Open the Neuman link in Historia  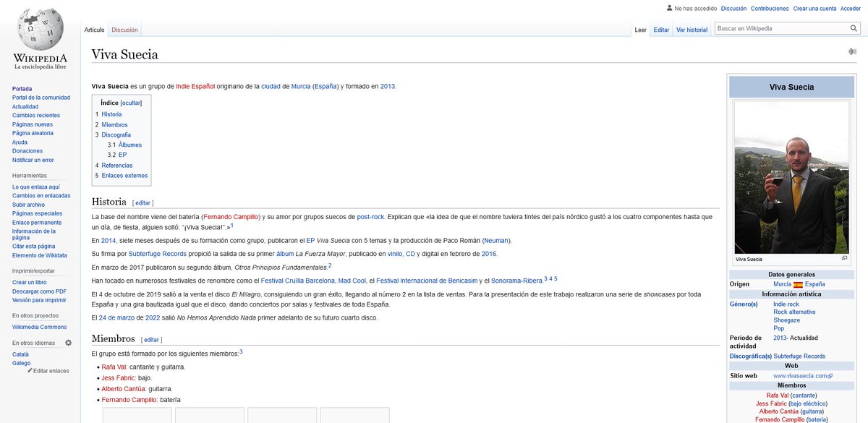click(x=496, y=240)
